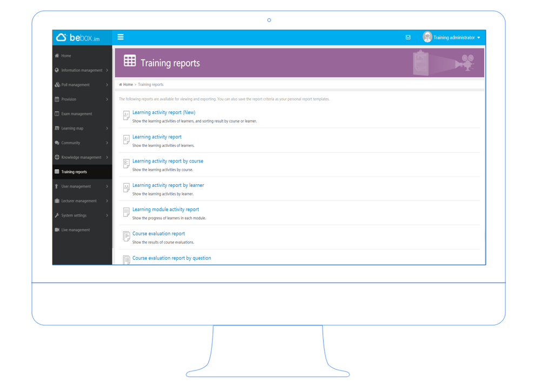Click the System settings wrench icon
Screen dimensions: 547x392
(57, 215)
